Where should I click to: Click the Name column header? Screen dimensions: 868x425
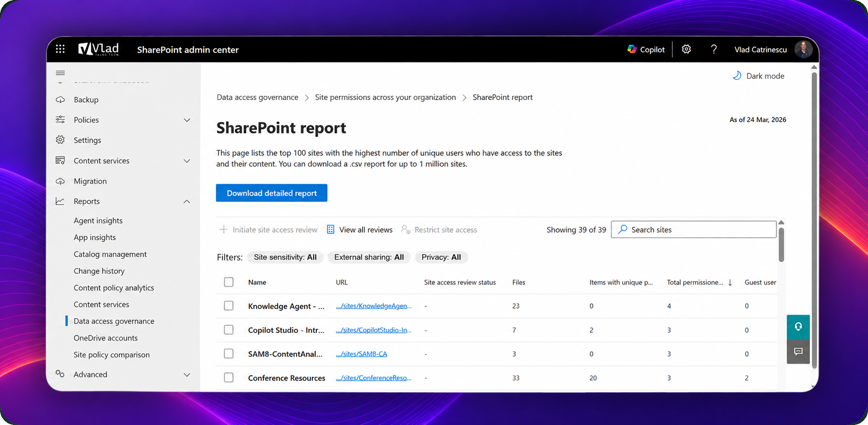point(257,283)
